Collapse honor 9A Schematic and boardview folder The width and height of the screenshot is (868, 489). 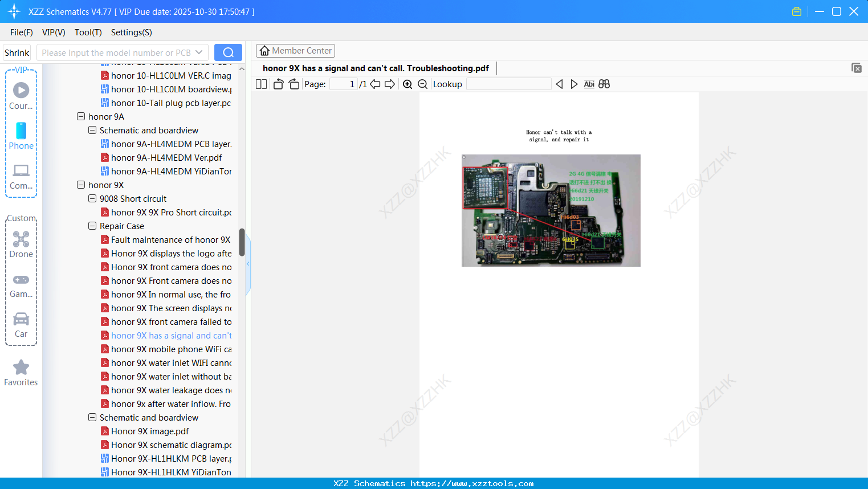92,130
